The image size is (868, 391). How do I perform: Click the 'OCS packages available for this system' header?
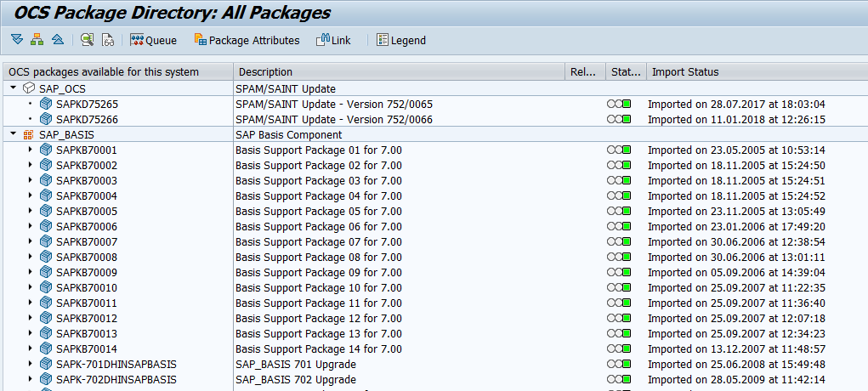tap(118, 72)
